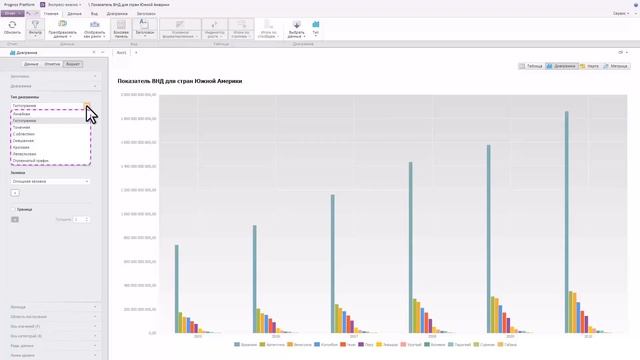Open the Фильтр funnel tool
Viewport: 640px width, 360px height.
tap(36, 25)
